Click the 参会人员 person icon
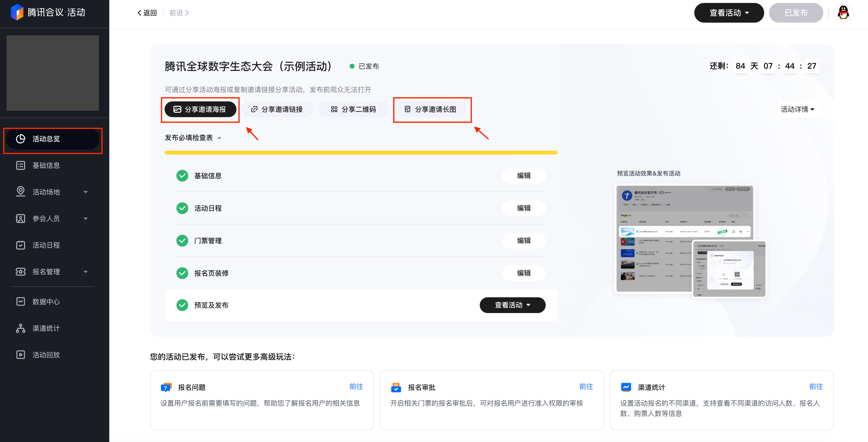Viewport: 868px width, 442px height. (21, 219)
